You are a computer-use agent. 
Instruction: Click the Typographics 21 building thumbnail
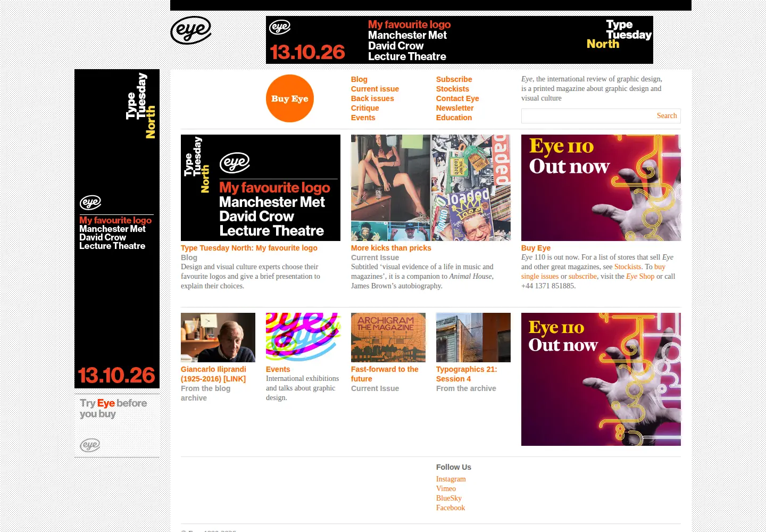click(x=473, y=337)
